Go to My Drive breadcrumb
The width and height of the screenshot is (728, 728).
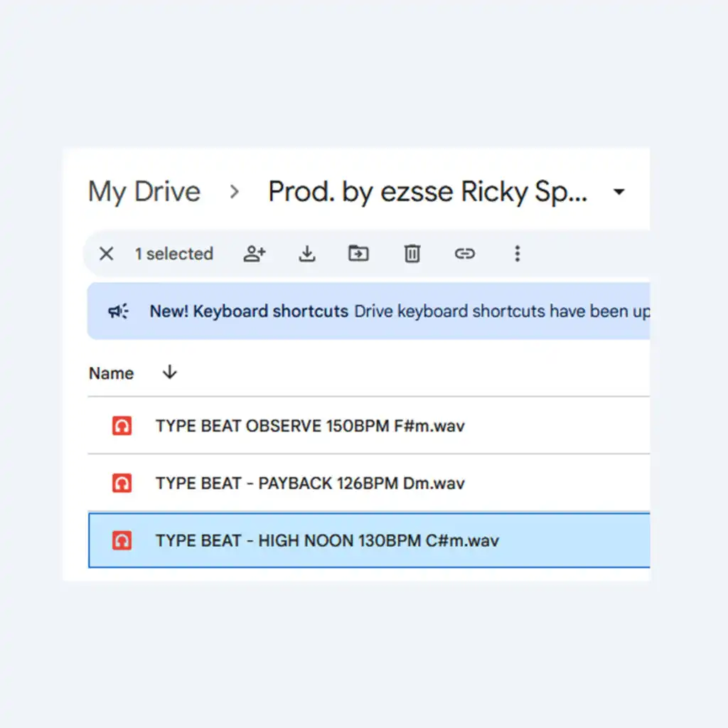pos(144,192)
